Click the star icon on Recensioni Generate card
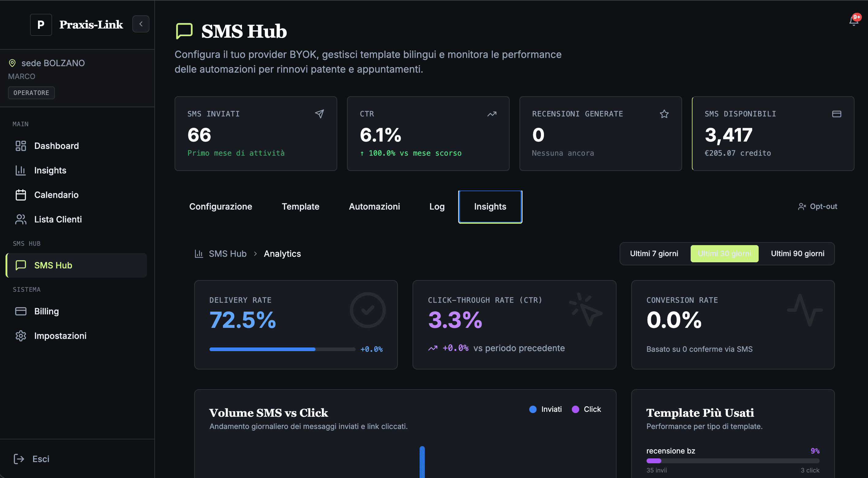The image size is (868, 478). (664, 114)
